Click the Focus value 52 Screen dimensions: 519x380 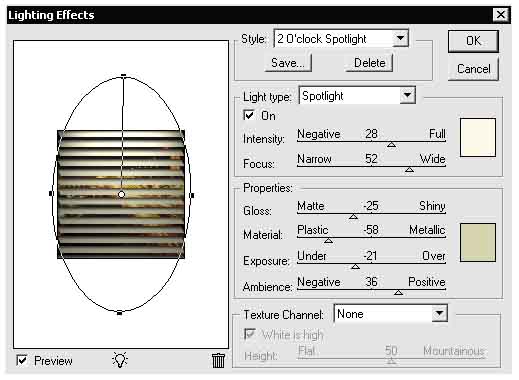(371, 159)
